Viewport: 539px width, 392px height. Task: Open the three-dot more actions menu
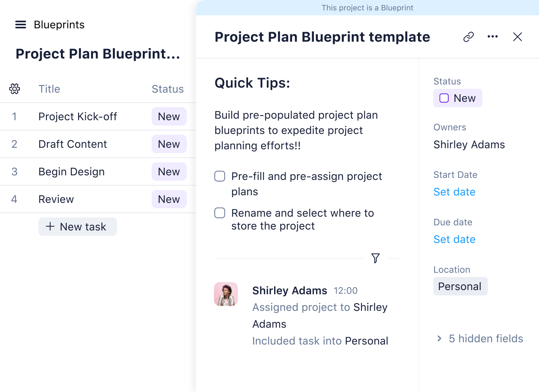(493, 37)
